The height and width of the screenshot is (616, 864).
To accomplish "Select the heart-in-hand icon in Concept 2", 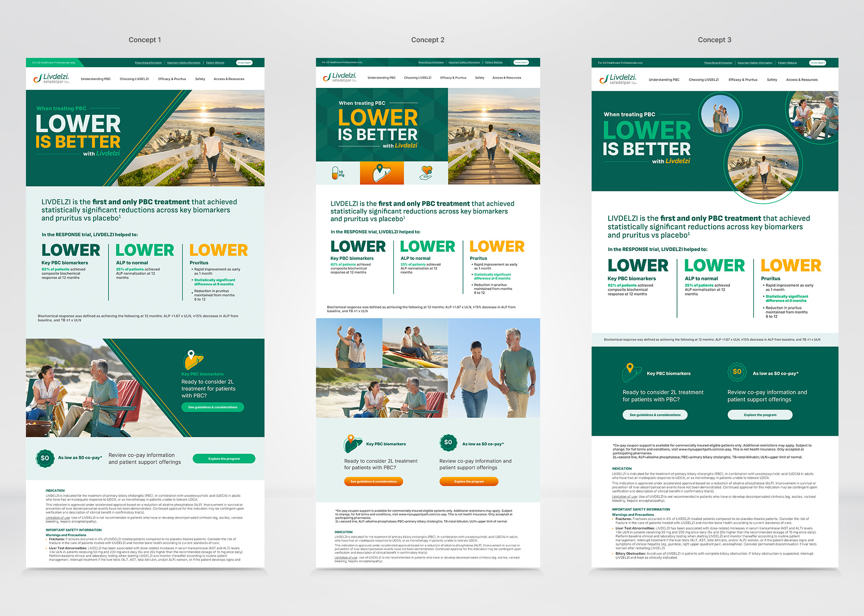I will click(x=426, y=173).
